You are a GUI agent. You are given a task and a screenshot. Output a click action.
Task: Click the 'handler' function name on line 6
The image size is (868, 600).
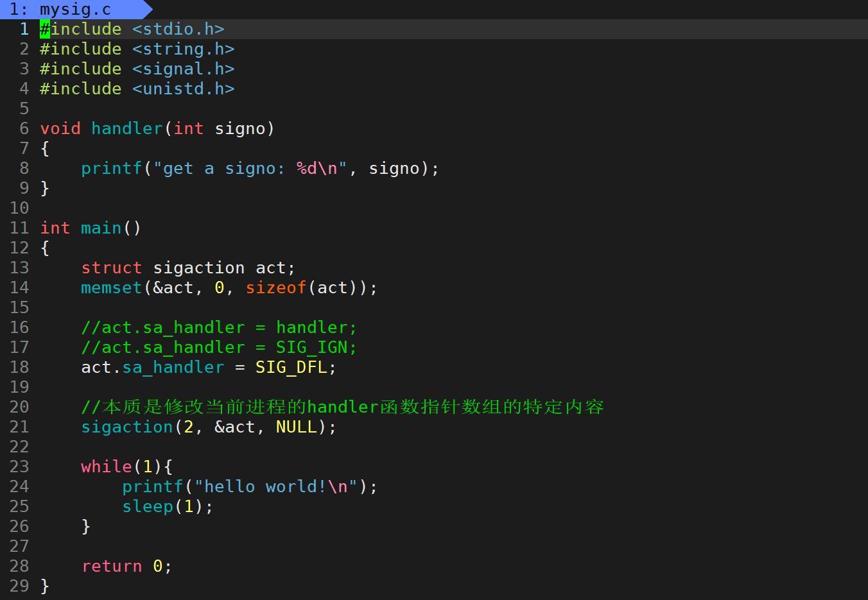pyautogui.click(x=127, y=129)
